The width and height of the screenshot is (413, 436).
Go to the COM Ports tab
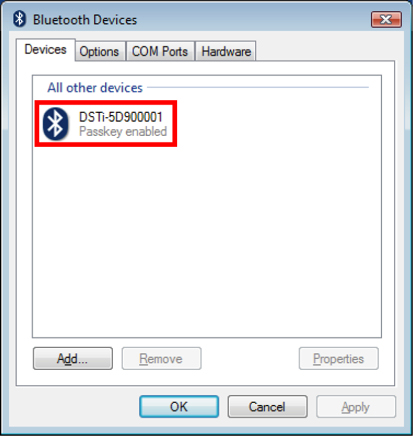pos(160,51)
